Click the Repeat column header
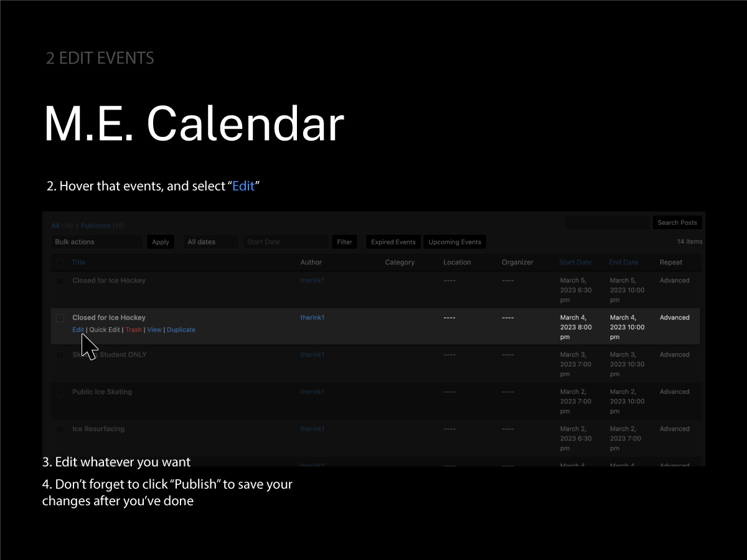The height and width of the screenshot is (560, 747). click(671, 263)
